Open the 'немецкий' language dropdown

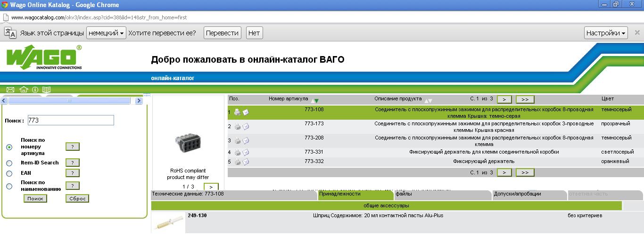coord(107,33)
